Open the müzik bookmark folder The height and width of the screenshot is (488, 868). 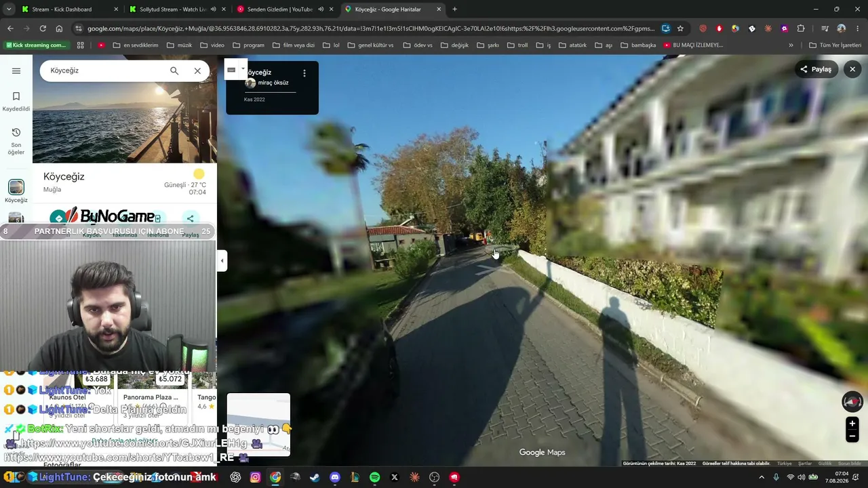(x=178, y=45)
